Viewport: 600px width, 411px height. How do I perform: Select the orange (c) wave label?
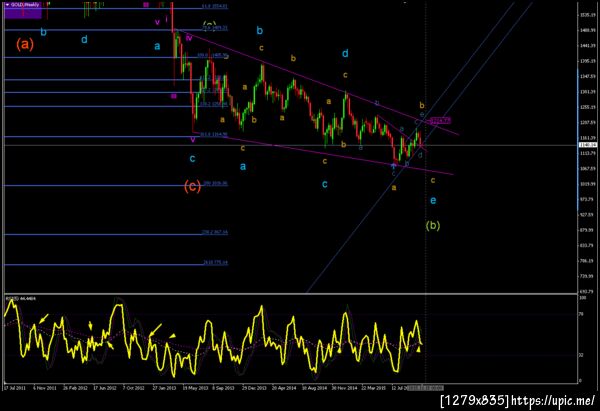click(x=192, y=186)
